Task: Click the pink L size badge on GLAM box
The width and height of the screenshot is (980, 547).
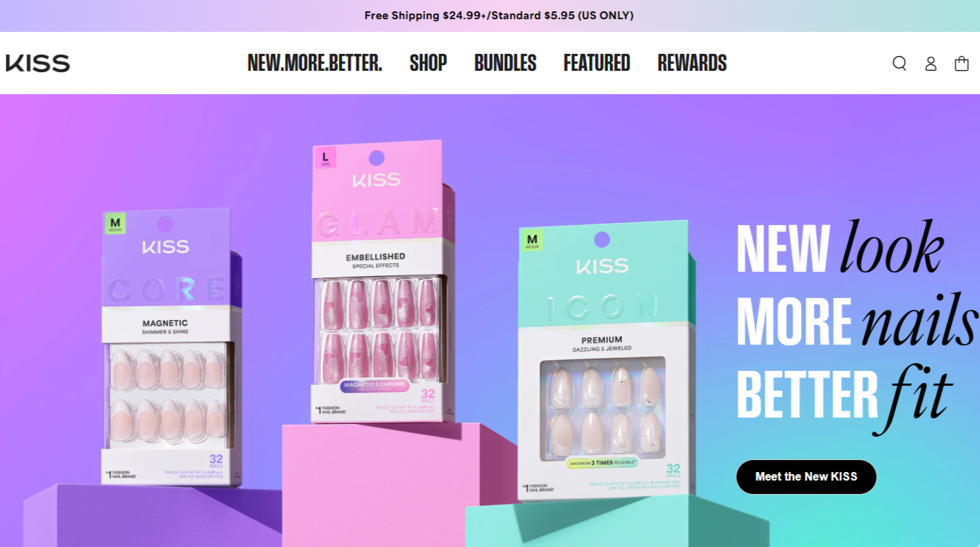Action: [x=325, y=157]
